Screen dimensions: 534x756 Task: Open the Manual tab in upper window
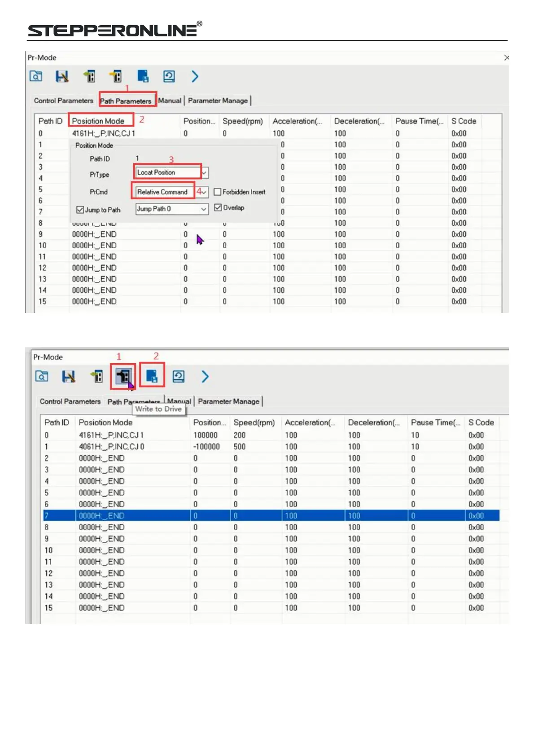coord(170,101)
